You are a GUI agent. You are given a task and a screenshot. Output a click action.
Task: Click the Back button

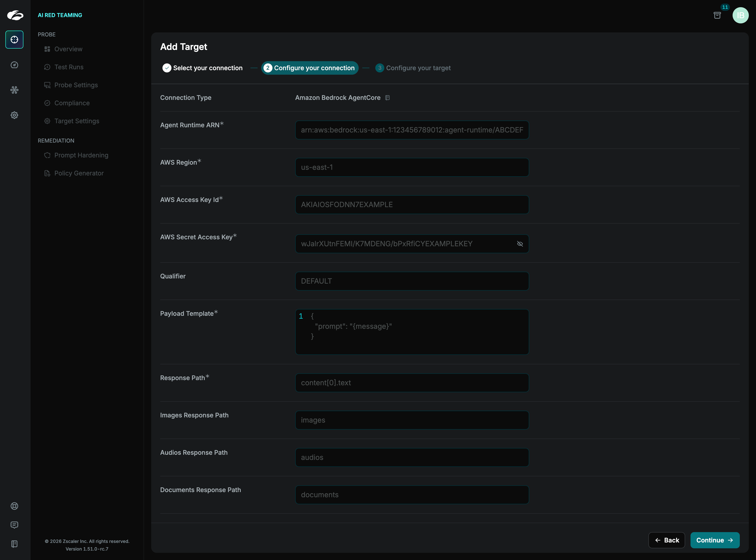coord(666,540)
